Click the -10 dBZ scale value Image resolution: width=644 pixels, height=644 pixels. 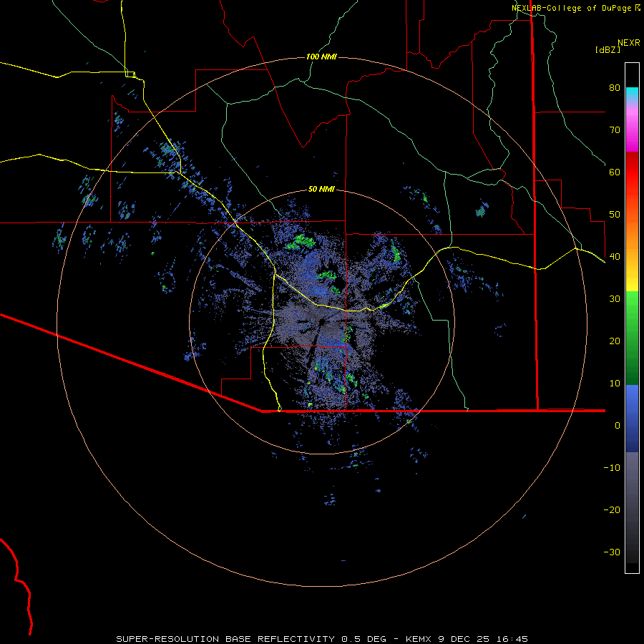612,468
